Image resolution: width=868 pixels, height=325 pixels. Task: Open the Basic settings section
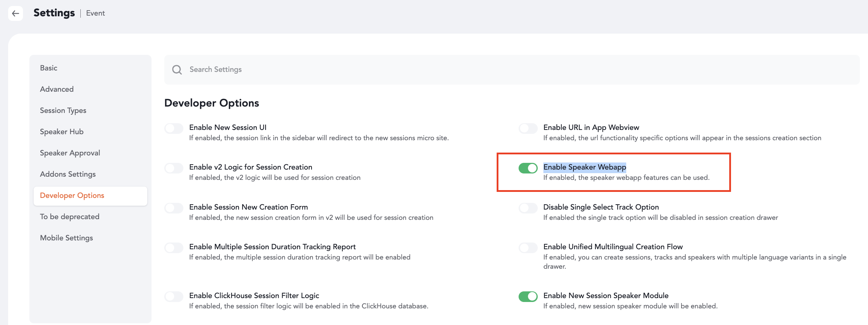(x=48, y=68)
